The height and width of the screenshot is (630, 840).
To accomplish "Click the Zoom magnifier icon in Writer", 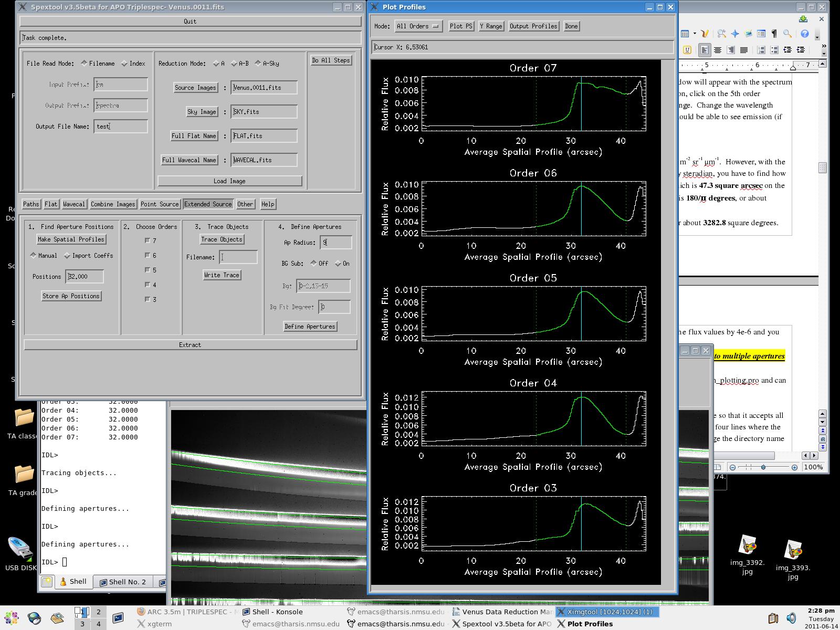I will pyautogui.click(x=787, y=34).
